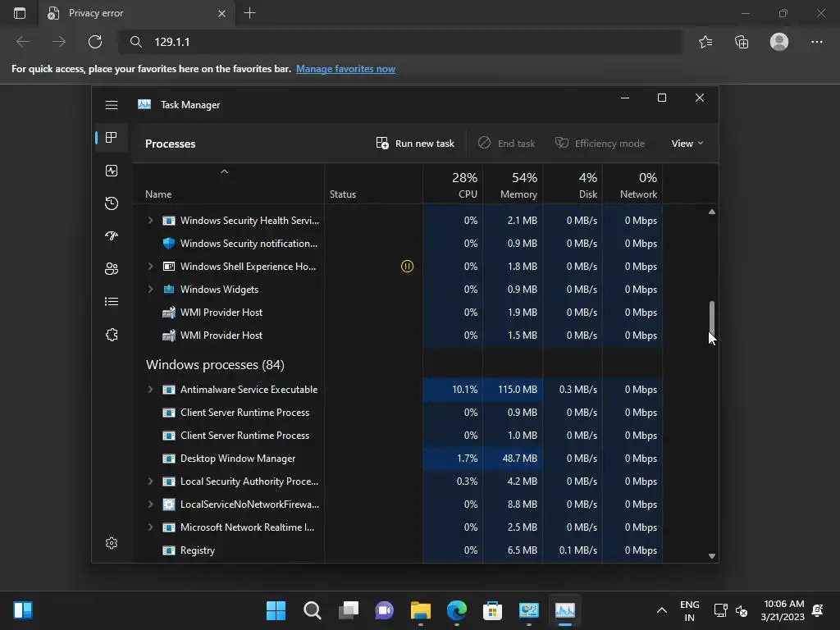The width and height of the screenshot is (840, 630).
Task: Open the View dropdown in Task Manager
Action: click(x=687, y=143)
